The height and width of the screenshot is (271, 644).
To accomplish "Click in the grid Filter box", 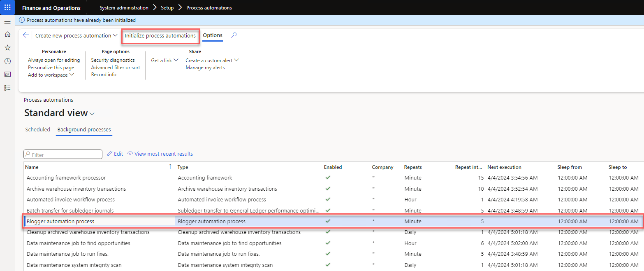I will tap(63, 154).
